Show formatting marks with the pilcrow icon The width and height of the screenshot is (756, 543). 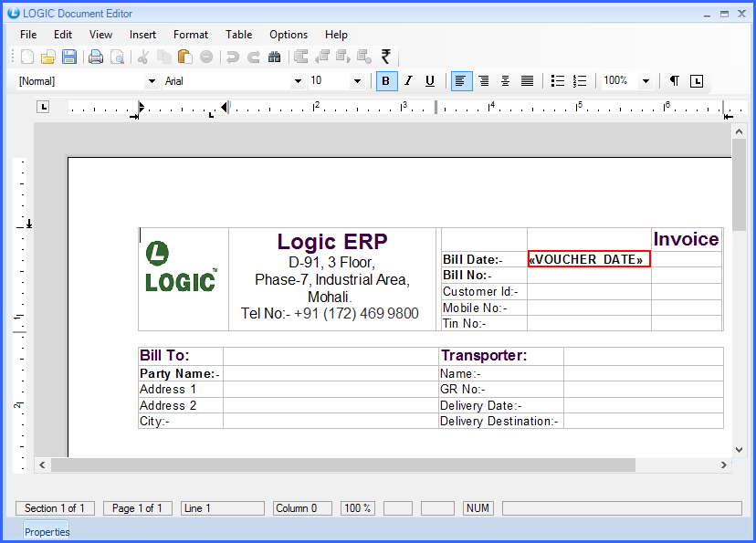pos(675,81)
